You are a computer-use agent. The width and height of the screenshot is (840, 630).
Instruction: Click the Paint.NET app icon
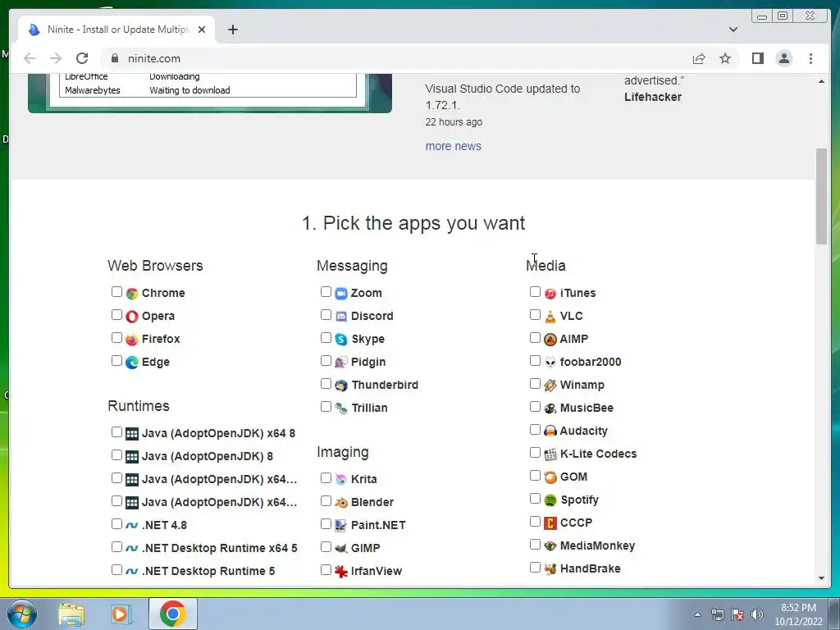[341, 526]
